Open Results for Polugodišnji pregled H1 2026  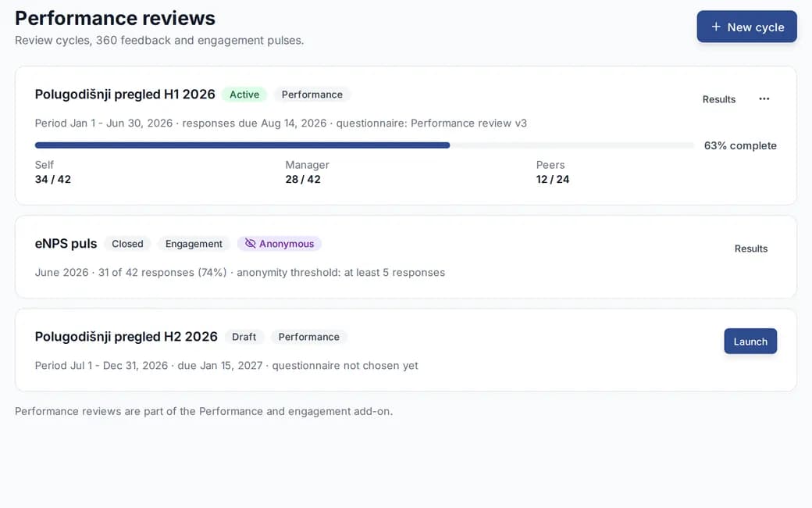[x=719, y=99]
